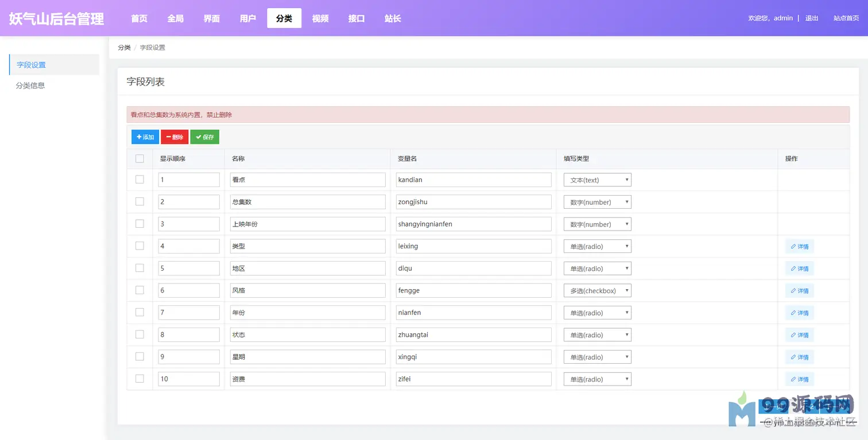Click the variable field containing zongjishu
The image size is (868, 440).
click(474, 202)
